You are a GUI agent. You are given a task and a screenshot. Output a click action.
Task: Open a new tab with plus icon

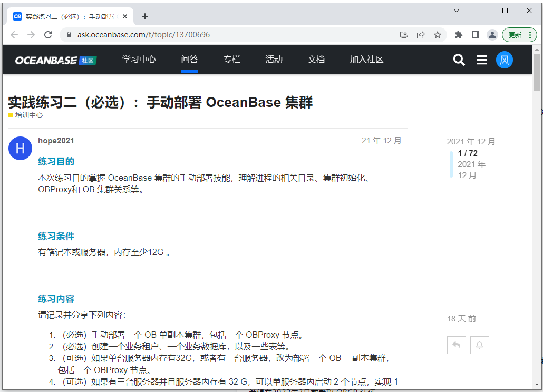coord(145,16)
